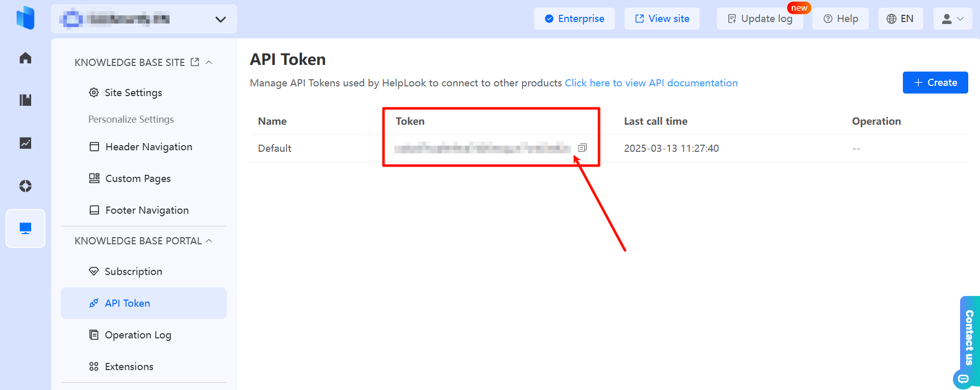Open Header Navigation settings
This screenshot has width=980, height=390.
(x=148, y=147)
